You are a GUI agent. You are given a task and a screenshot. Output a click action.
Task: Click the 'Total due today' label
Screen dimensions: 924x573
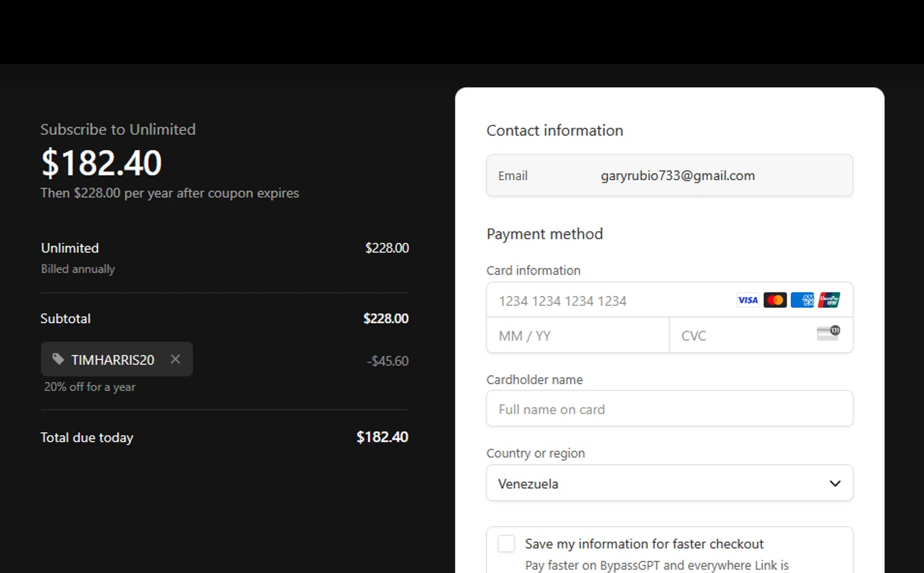click(87, 438)
